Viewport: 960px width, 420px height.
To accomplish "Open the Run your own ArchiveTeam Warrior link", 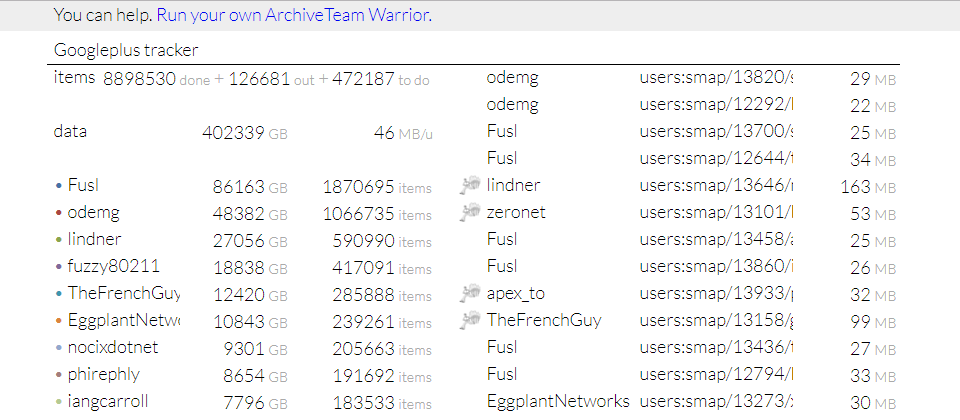I will 294,15.
